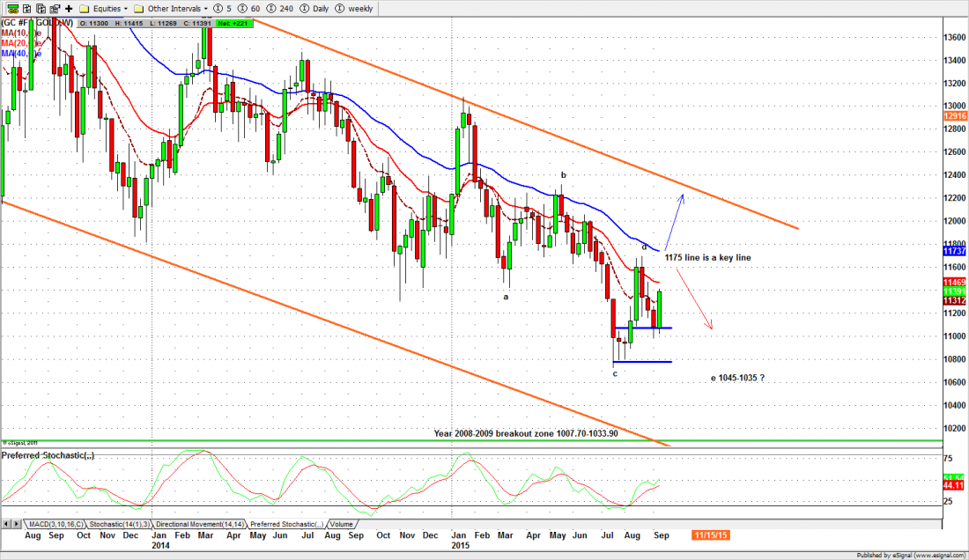Open the Equities folder dropdown
The width and height of the screenshot is (969, 560).
point(106,8)
